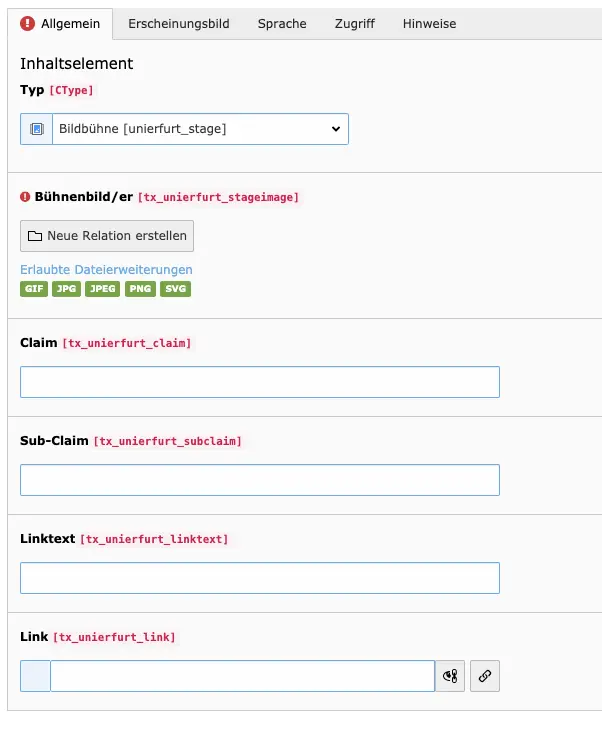Click the red error icon on Allgemein tab
The width and height of the screenshot is (602, 739).
(x=27, y=23)
